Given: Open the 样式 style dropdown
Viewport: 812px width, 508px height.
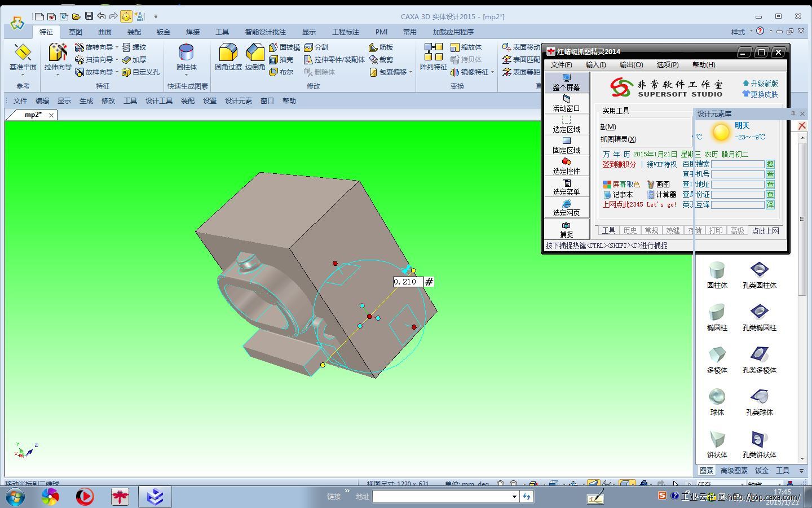Looking at the screenshot, I should (742, 32).
